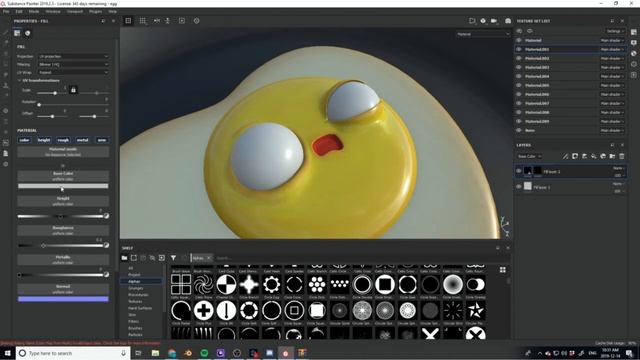Click the funnel filter icon in Shelf
The height and width of the screenshot is (360, 640).
point(173,258)
